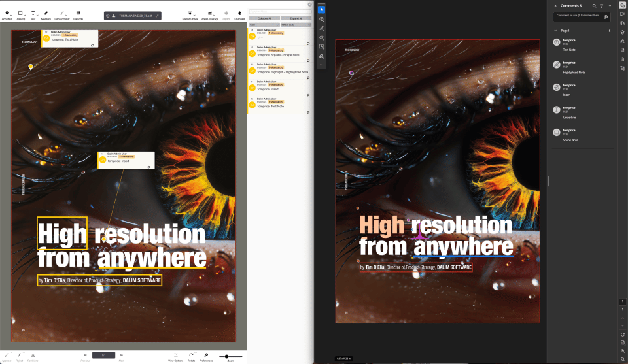
Task: Choose the lasso draw tool in Acrobat
Action: coord(321,38)
